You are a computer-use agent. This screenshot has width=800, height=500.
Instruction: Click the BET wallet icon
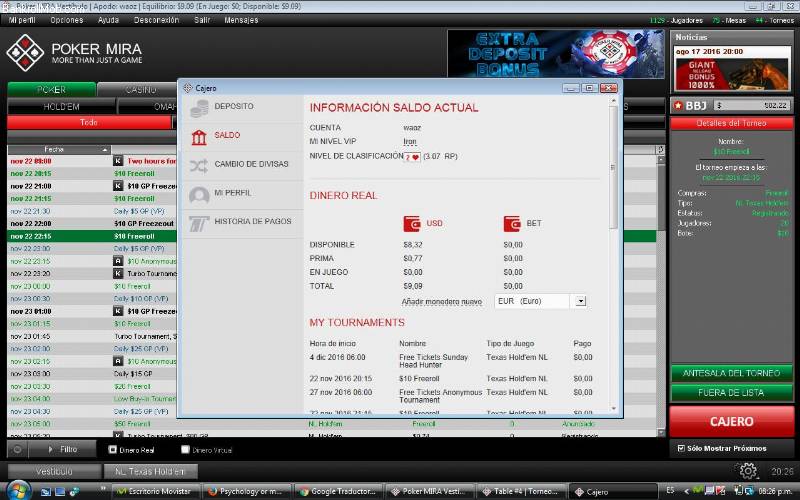tap(512, 223)
